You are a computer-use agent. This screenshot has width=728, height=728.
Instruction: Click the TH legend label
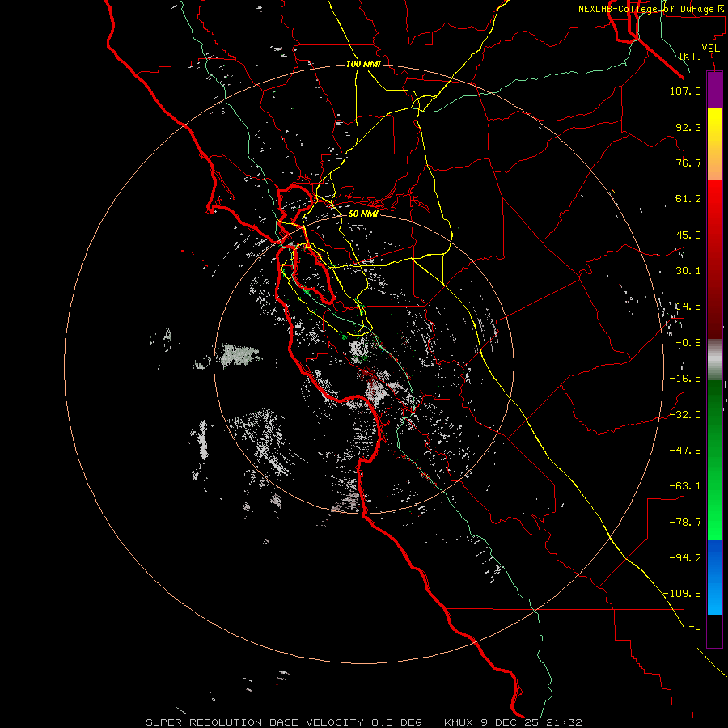[x=695, y=629]
